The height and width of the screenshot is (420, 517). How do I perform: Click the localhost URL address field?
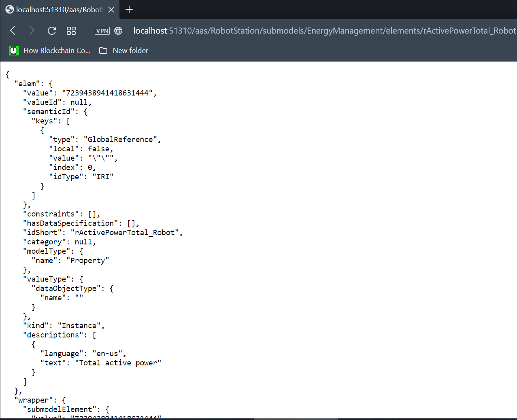pyautogui.click(x=324, y=31)
